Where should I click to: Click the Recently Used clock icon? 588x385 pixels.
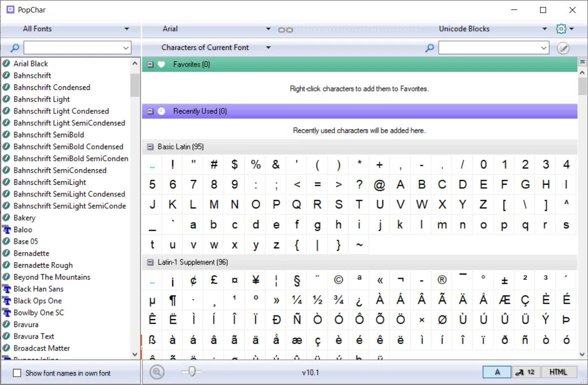161,111
